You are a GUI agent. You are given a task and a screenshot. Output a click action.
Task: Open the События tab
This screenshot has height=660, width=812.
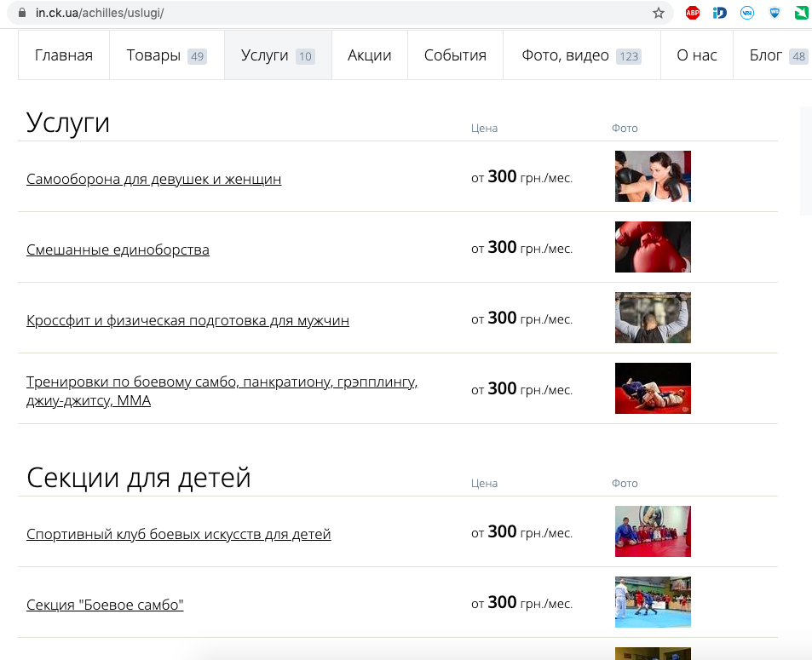[455, 55]
